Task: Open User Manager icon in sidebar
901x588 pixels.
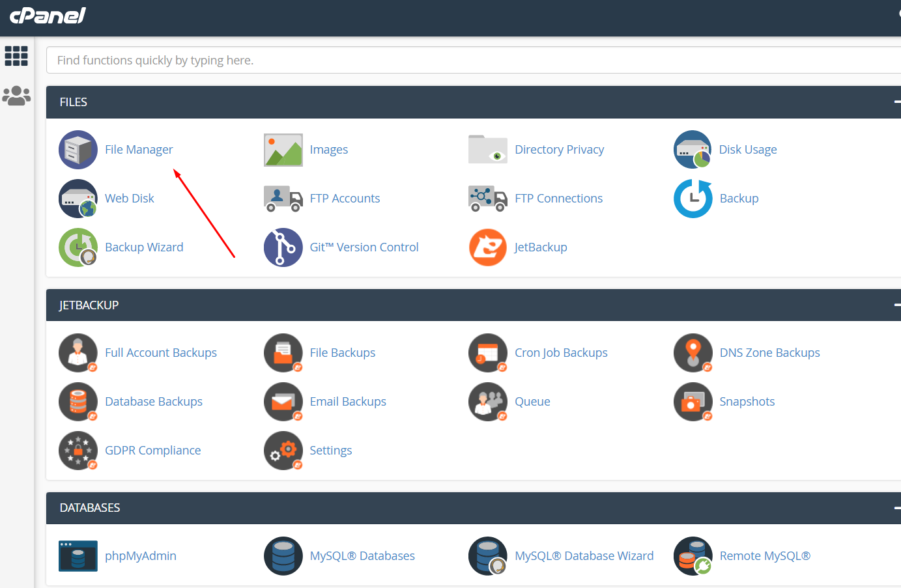Action: [16, 96]
